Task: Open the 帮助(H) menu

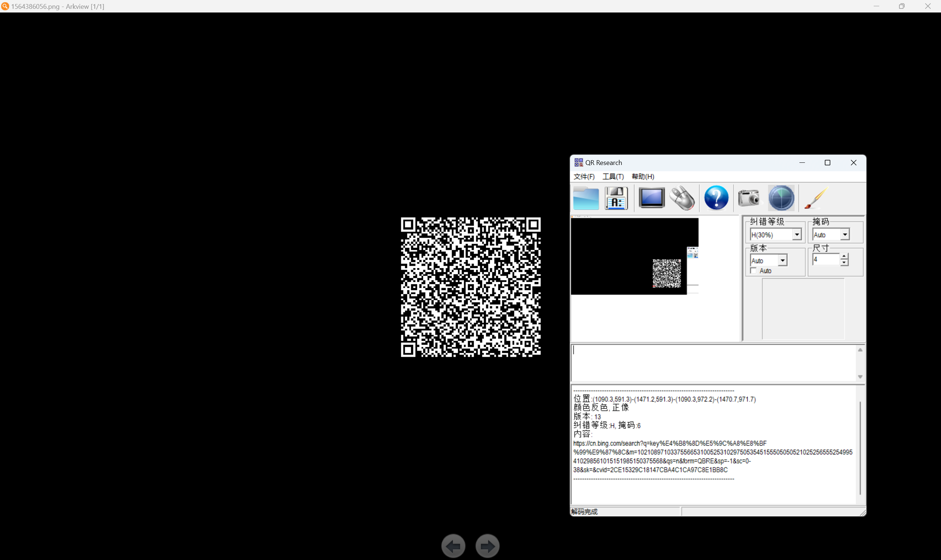Action: [643, 177]
